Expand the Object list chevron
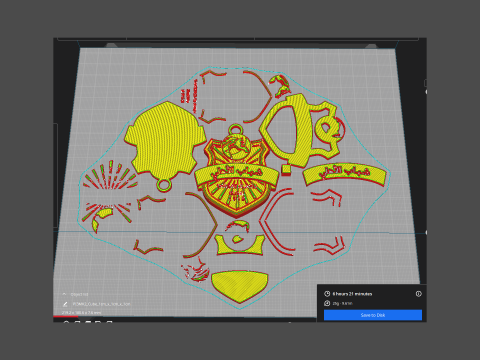 point(64,294)
